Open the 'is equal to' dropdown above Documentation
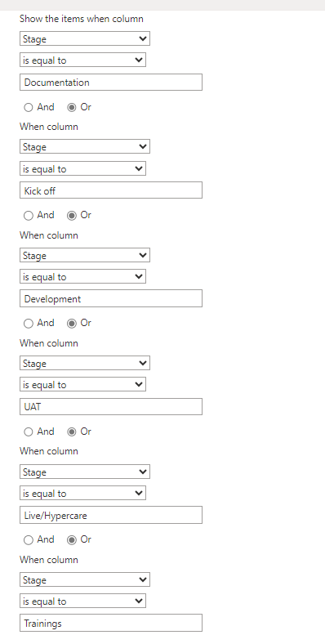The height and width of the screenshot is (644, 325). click(83, 60)
